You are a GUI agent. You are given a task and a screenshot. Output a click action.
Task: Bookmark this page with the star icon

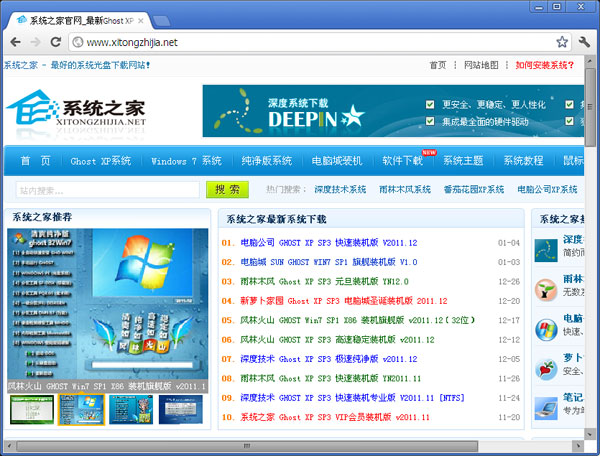tap(562, 42)
